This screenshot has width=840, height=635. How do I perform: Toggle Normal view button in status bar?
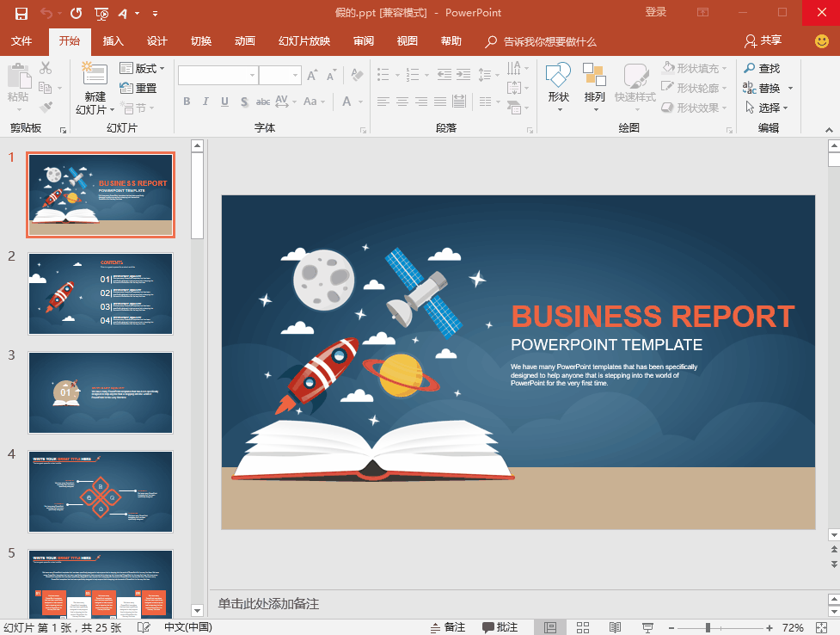550,627
